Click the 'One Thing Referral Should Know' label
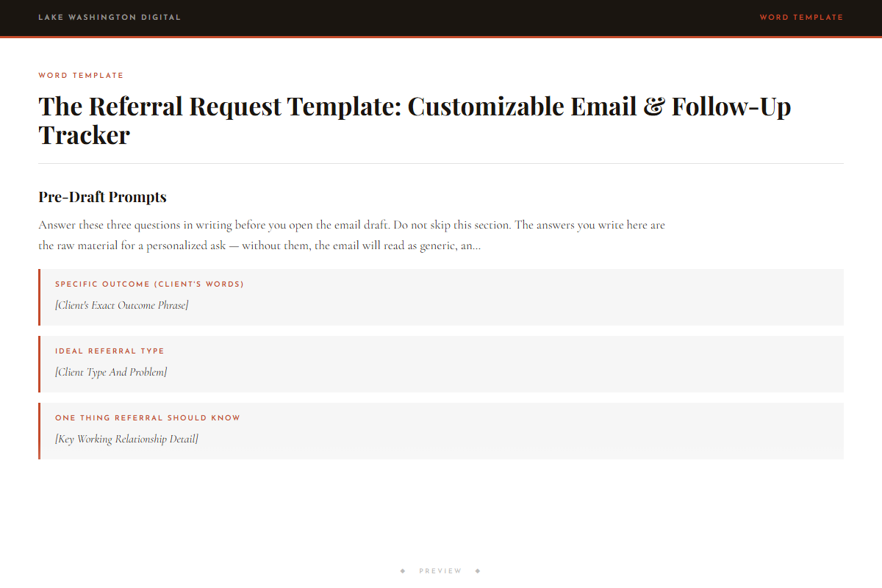882x588 pixels. [x=148, y=418]
